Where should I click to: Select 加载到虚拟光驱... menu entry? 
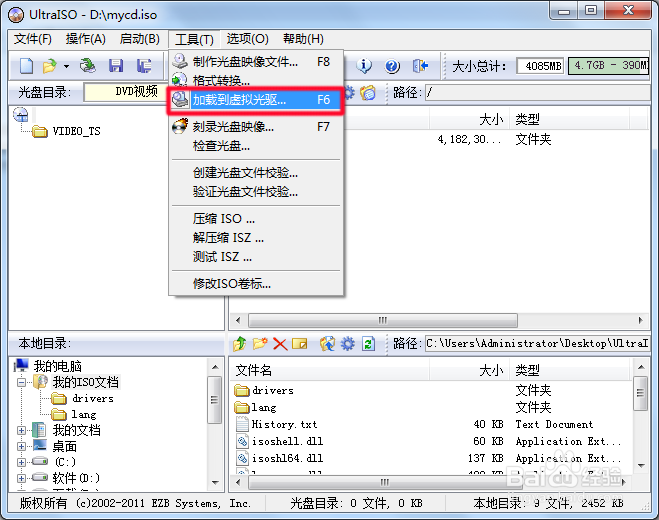(x=256, y=100)
